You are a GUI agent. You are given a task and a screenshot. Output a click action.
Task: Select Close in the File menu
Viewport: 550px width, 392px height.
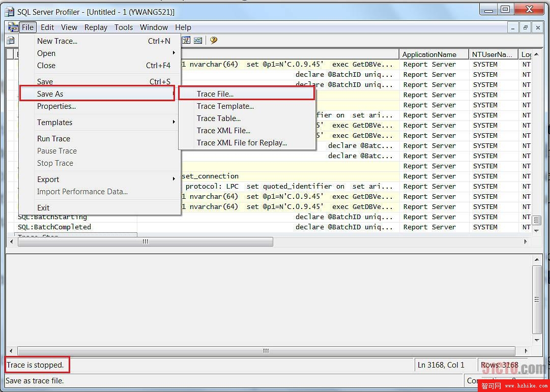coord(100,66)
